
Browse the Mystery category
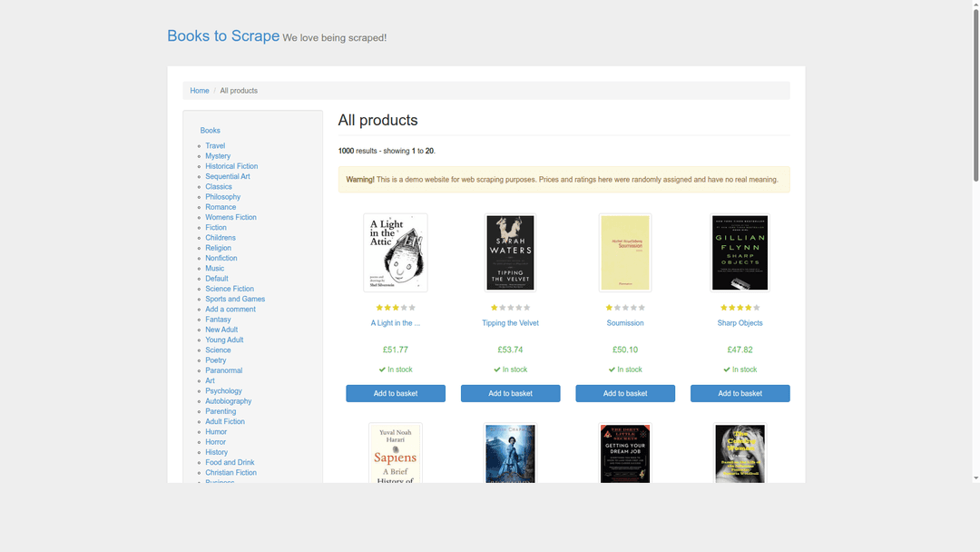click(218, 156)
